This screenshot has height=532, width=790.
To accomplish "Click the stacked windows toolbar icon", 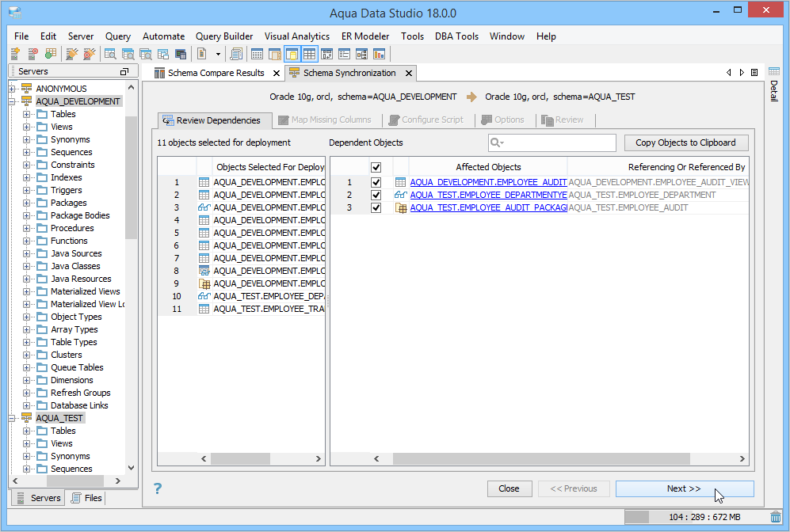I will pyautogui.click(x=163, y=54).
